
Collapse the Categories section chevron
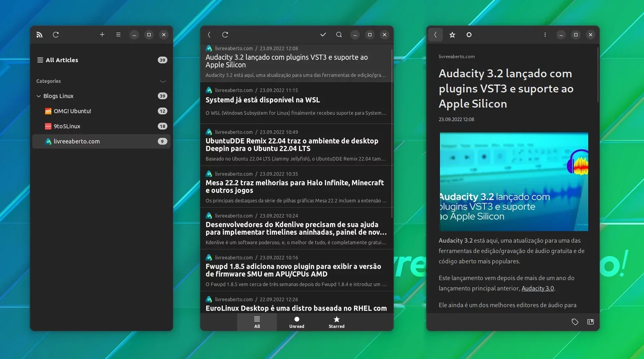(x=163, y=81)
